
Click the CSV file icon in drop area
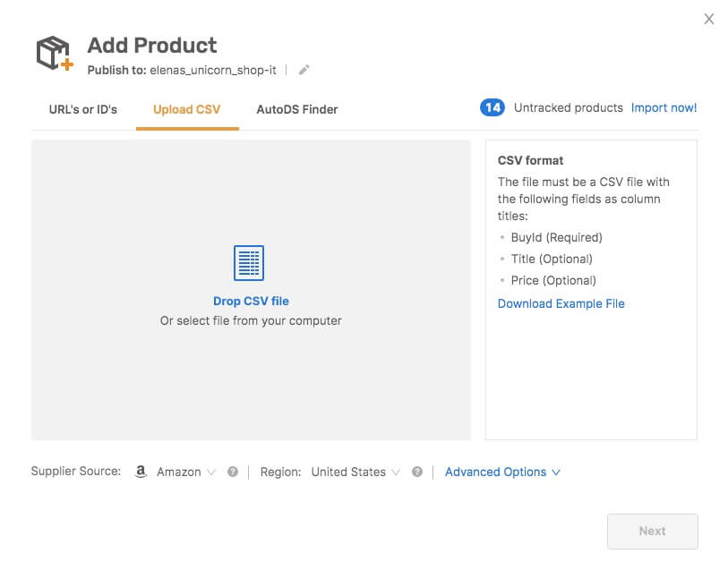[250, 262]
